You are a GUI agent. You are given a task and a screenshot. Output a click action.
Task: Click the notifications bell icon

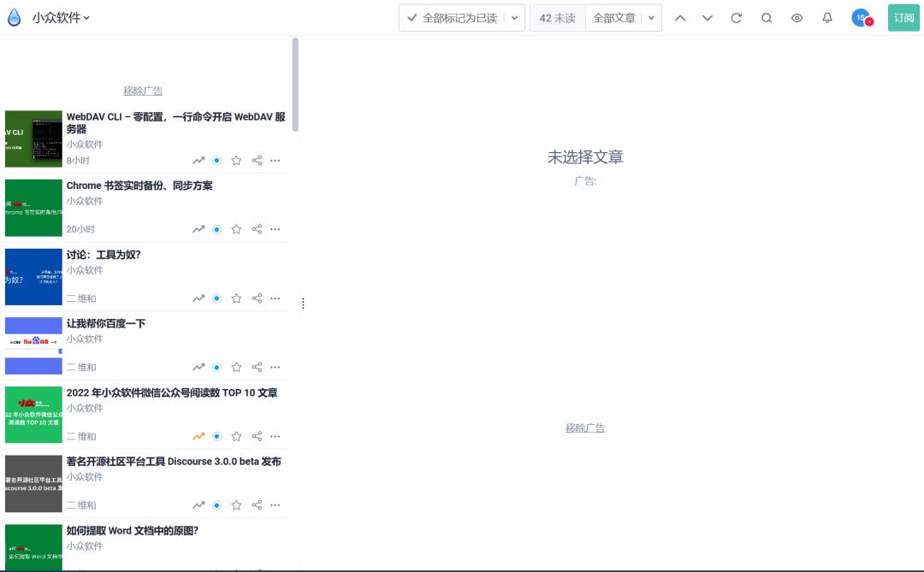(826, 17)
